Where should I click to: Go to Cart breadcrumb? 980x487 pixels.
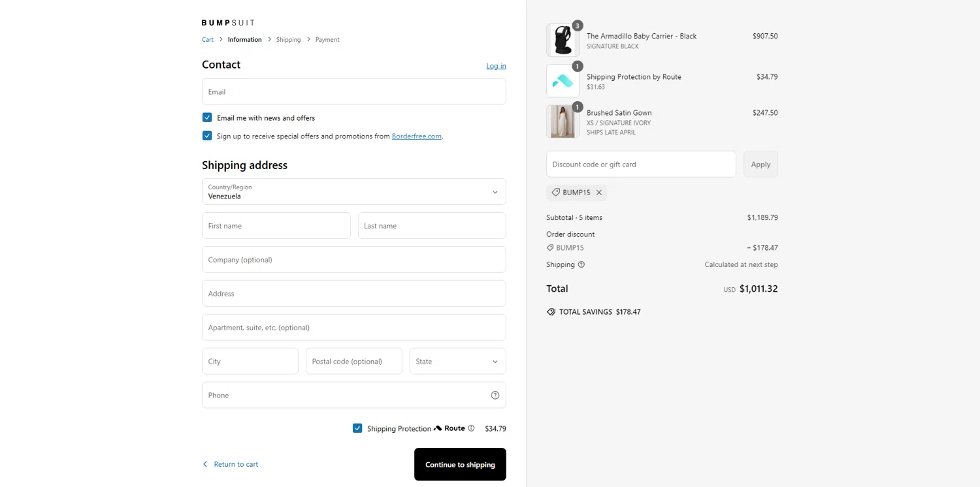(208, 40)
